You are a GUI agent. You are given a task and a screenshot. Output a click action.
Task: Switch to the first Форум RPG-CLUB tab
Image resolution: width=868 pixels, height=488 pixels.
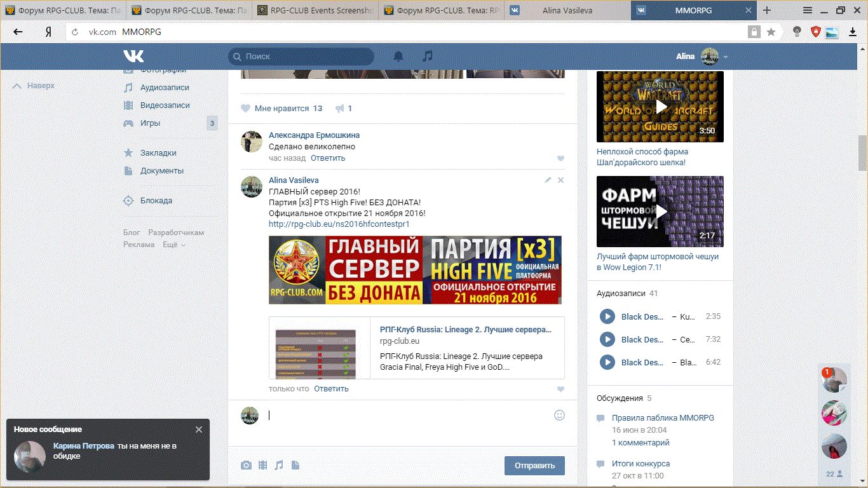click(63, 10)
